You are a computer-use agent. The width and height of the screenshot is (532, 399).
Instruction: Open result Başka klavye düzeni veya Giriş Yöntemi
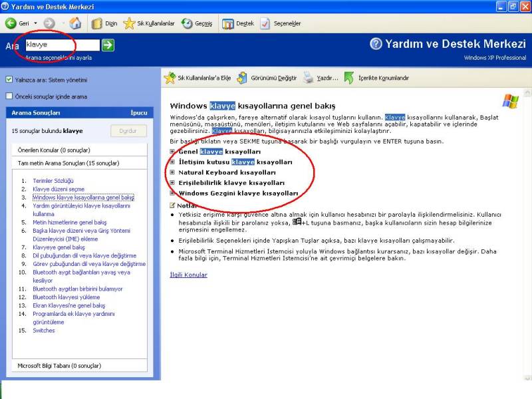tap(81, 235)
